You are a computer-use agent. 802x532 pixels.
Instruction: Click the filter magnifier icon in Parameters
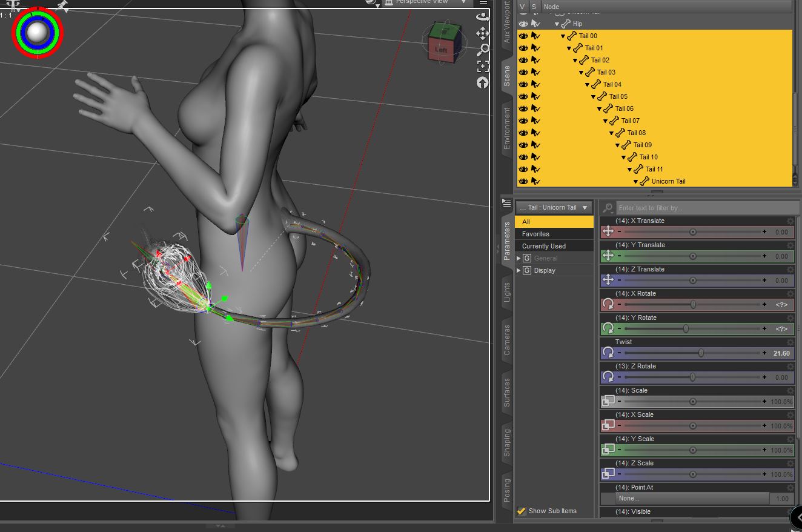click(x=608, y=208)
